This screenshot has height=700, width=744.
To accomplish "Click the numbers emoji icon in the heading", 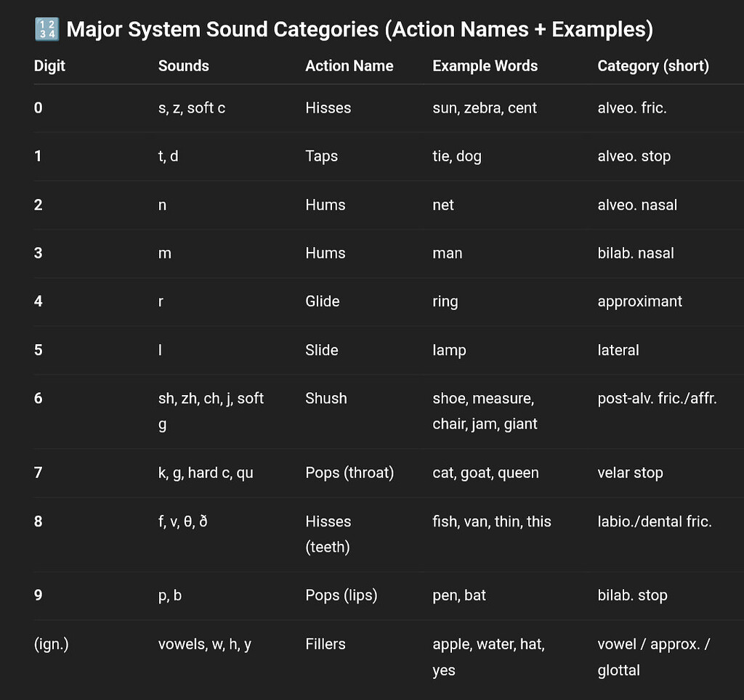I will (x=47, y=29).
